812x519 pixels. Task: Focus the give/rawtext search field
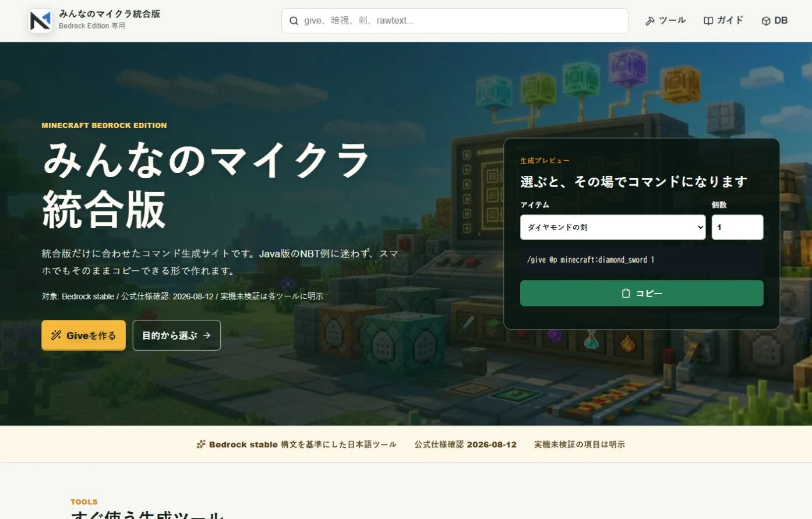pyautogui.click(x=454, y=20)
